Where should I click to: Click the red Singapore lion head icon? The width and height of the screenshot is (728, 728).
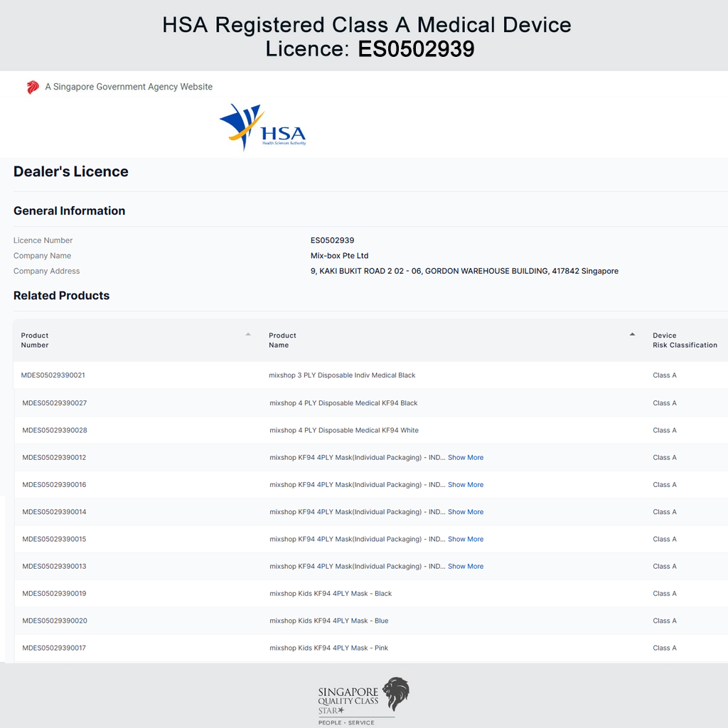pos(33,87)
